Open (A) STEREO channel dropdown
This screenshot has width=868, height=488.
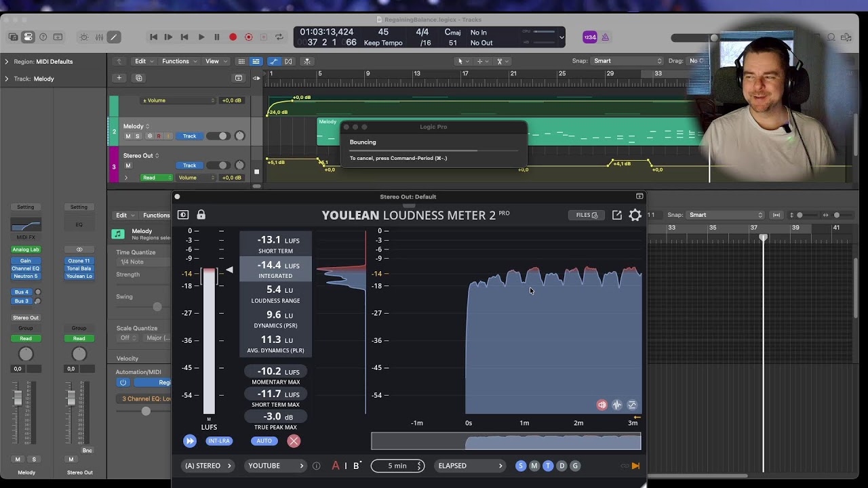coord(208,466)
